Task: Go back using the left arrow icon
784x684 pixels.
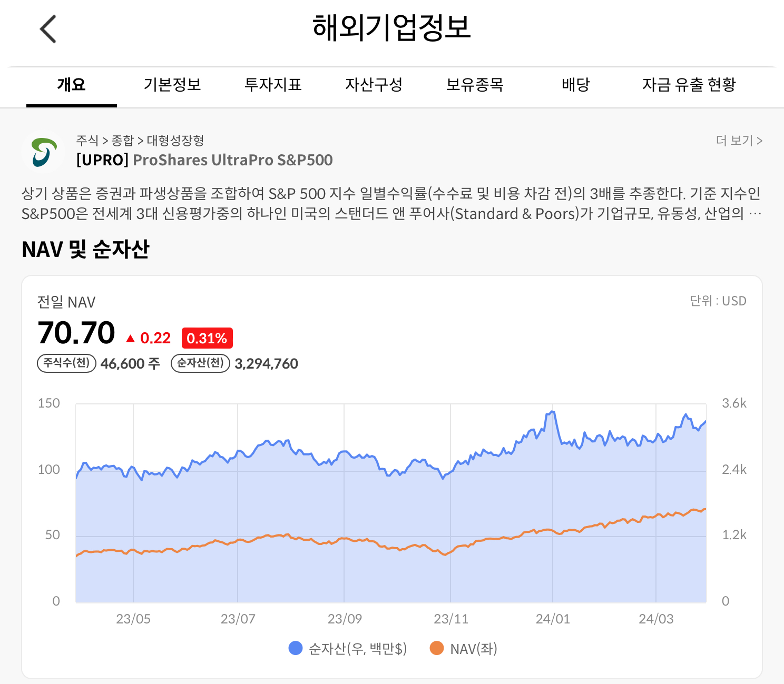Action: click(x=48, y=29)
